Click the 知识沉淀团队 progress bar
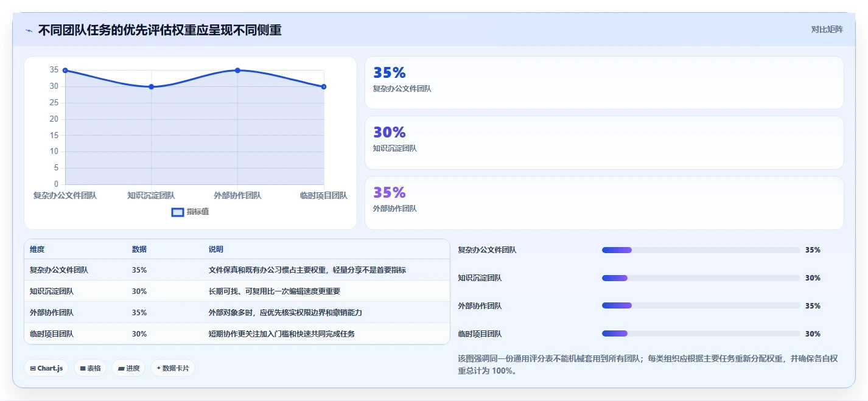The width and height of the screenshot is (868, 401). coord(701,278)
